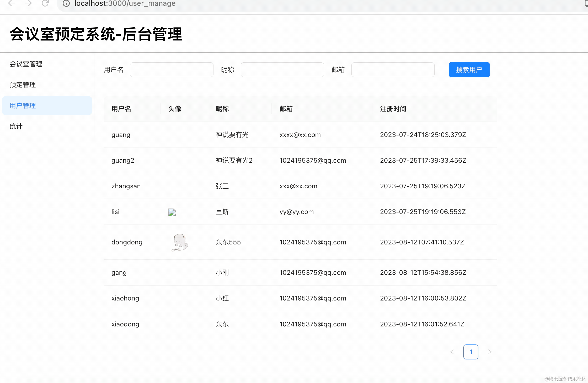
Task: Click the localhost URL in address bar
Action: (125, 3)
